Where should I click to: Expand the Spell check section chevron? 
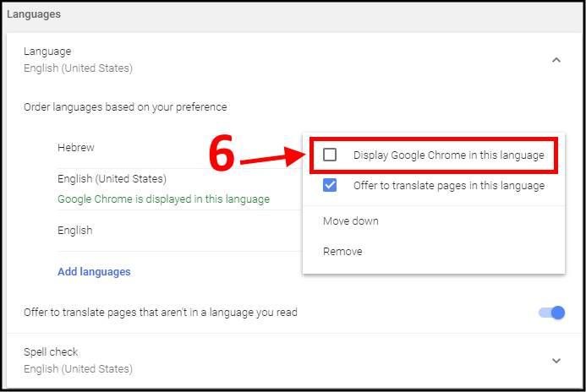[556, 361]
